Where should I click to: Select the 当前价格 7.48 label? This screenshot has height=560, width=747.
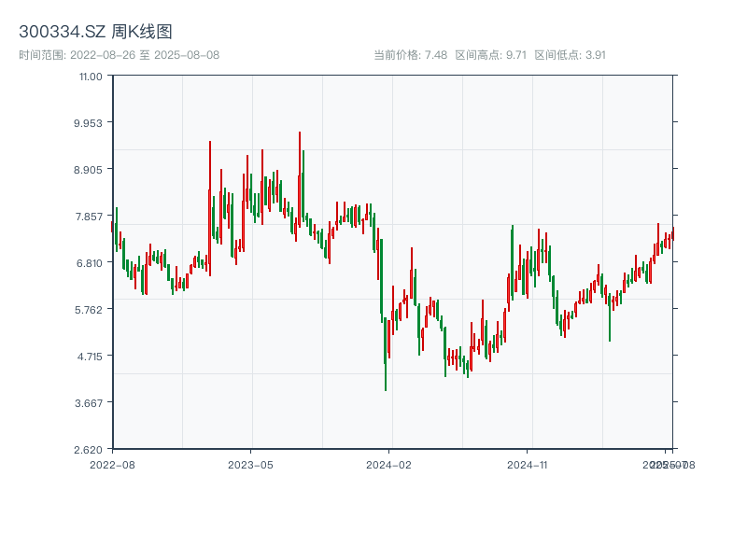410,55
